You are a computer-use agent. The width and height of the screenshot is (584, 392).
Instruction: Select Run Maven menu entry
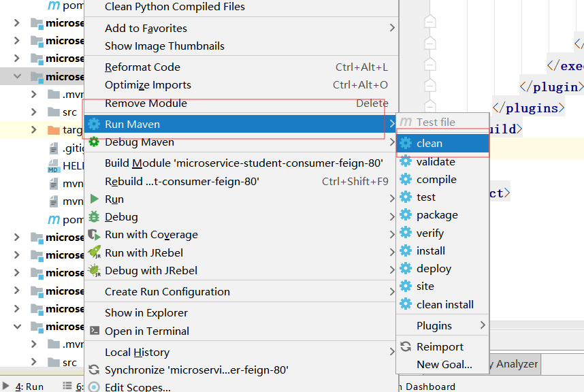(241, 124)
